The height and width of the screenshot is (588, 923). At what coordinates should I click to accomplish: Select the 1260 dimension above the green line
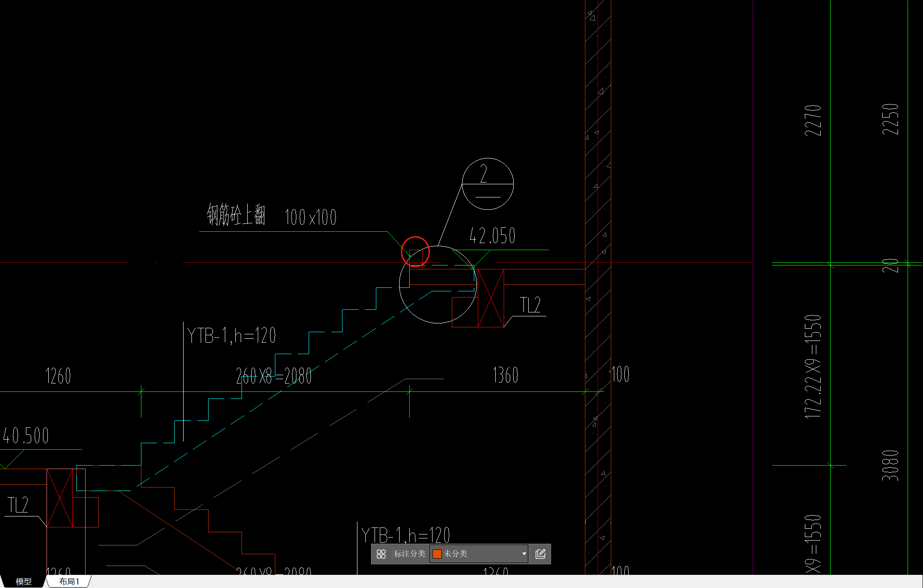click(58, 376)
